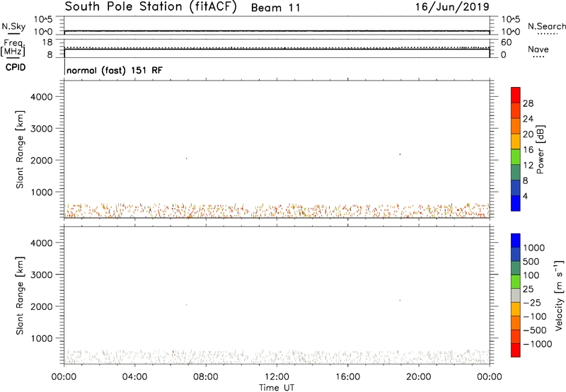The height and width of the screenshot is (392, 566).
Task: Click 'Slant Range [km]' on power panel
Action: (x=20, y=149)
